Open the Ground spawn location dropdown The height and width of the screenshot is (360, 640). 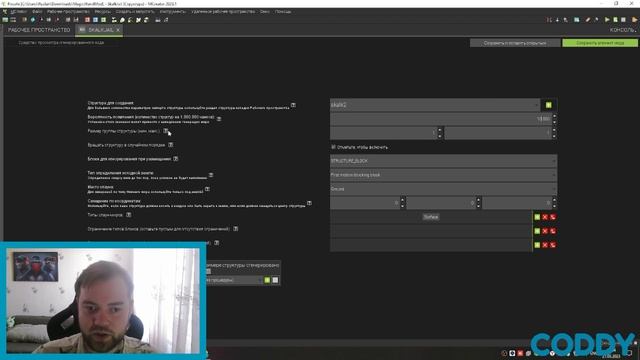coord(443,189)
